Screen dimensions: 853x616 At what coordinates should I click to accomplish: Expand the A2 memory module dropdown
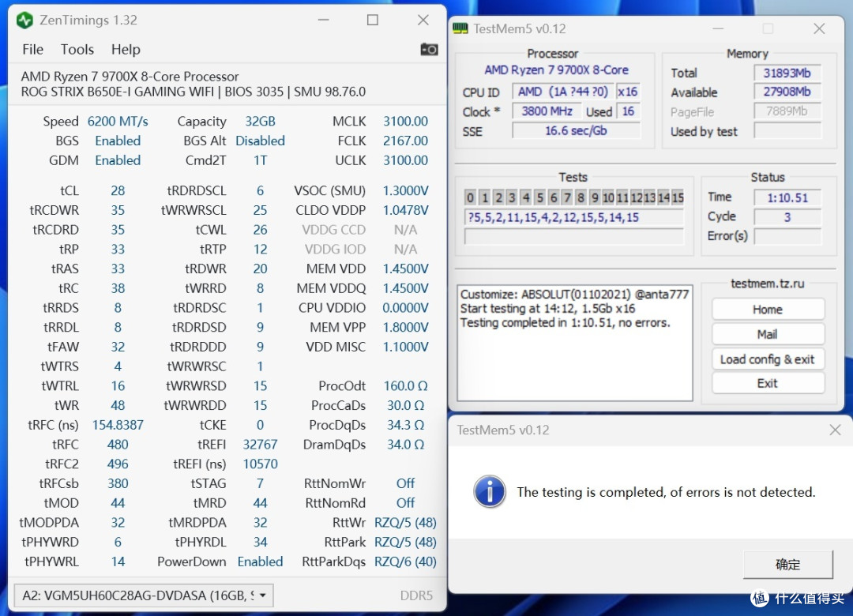tap(144, 596)
